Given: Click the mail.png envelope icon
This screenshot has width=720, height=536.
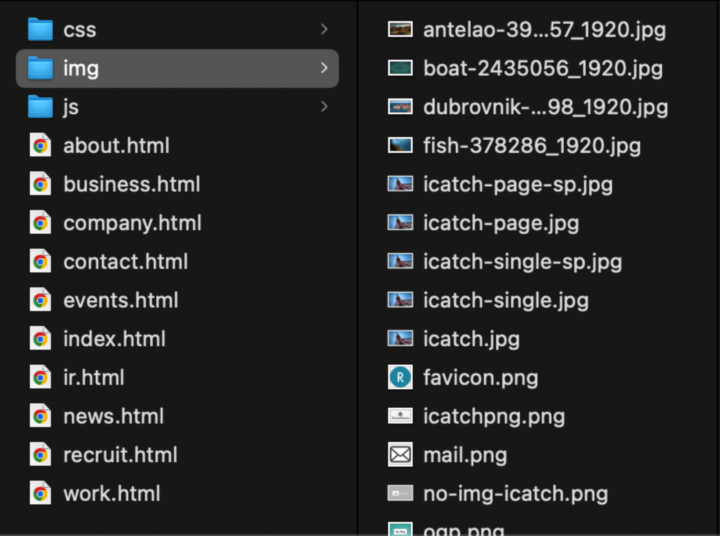Looking at the screenshot, I should [400, 455].
